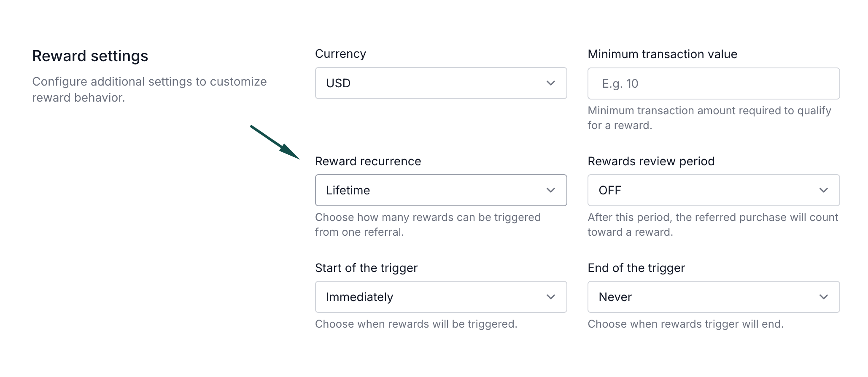Screen dimensions: 868x377
Task: Click the Start of the trigger label
Action: pyautogui.click(x=366, y=268)
